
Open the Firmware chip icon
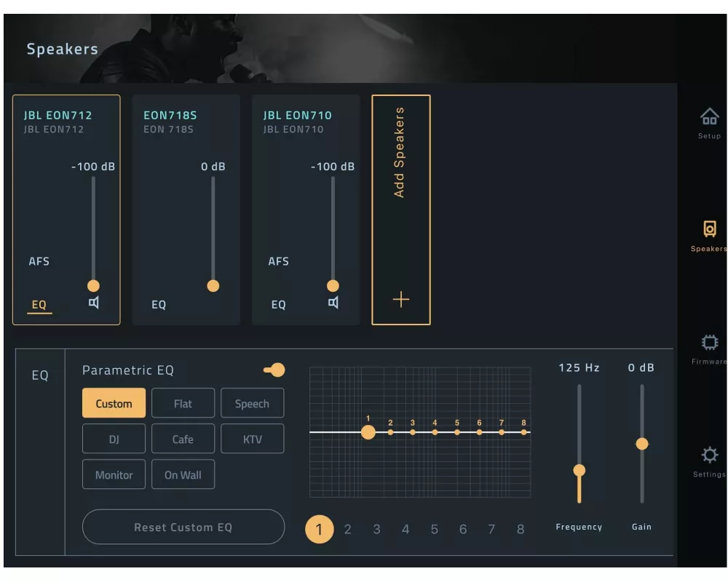click(709, 343)
